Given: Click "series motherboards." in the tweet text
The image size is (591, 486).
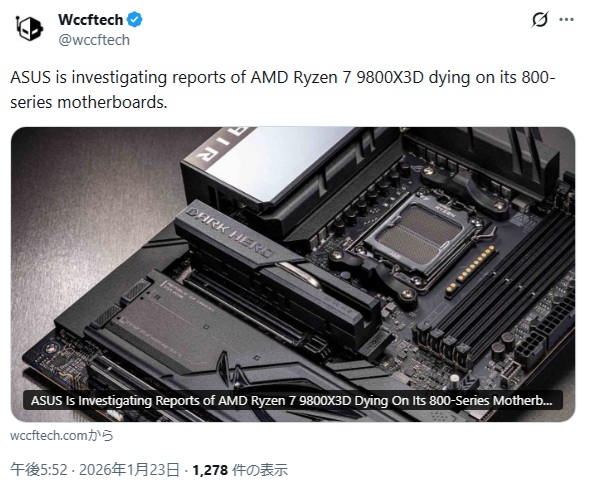Looking at the screenshot, I should [x=89, y=102].
